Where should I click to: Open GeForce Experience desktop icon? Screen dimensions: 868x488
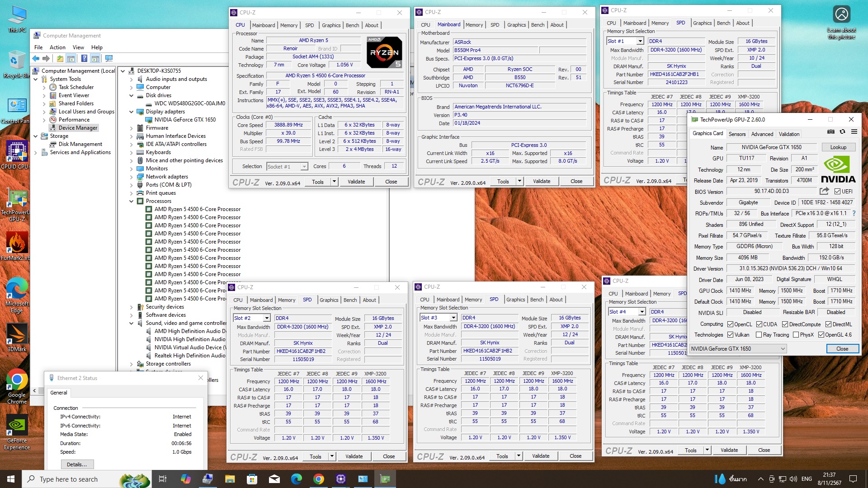(x=17, y=432)
